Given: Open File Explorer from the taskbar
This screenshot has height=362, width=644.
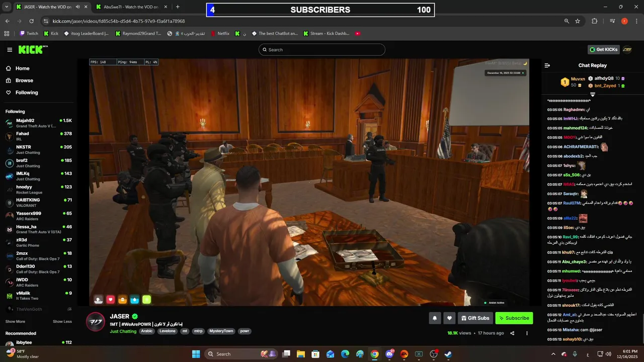Looking at the screenshot, I should click(300, 354).
